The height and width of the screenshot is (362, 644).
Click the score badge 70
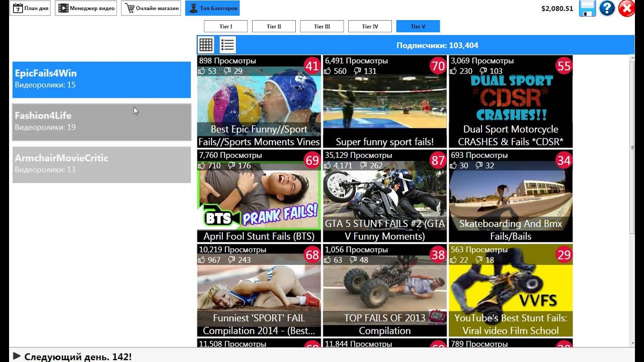(x=438, y=66)
